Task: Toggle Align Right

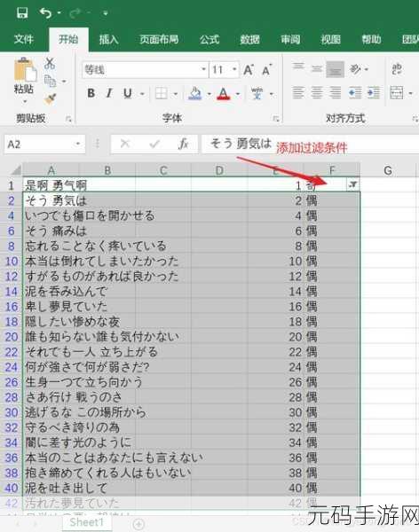Action: [335, 92]
